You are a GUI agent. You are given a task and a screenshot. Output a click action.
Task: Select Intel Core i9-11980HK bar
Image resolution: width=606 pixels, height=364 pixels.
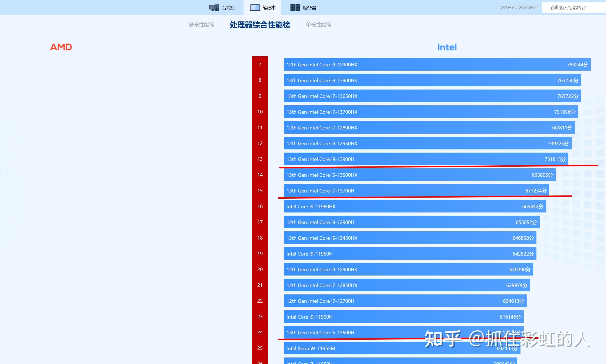click(x=415, y=206)
